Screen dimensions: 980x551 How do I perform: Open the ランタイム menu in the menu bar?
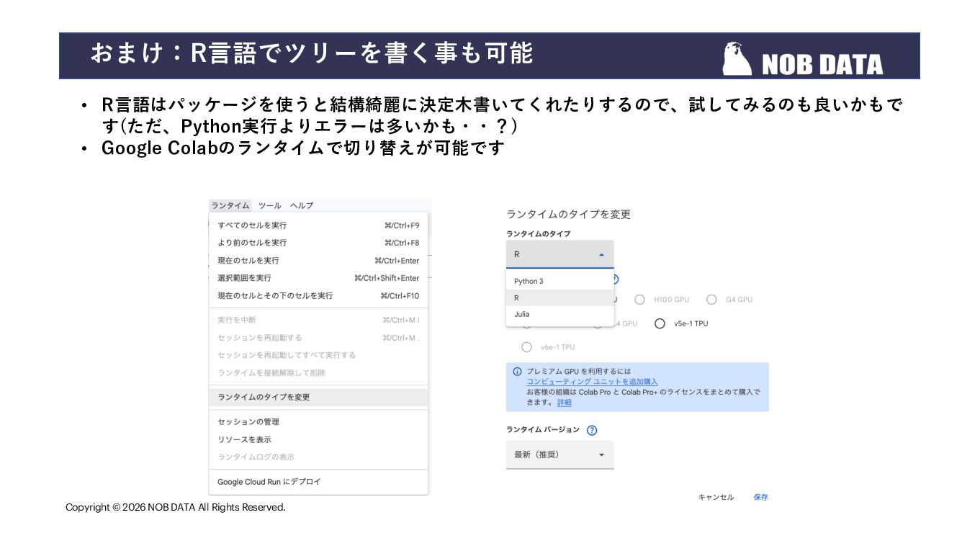[230, 205]
